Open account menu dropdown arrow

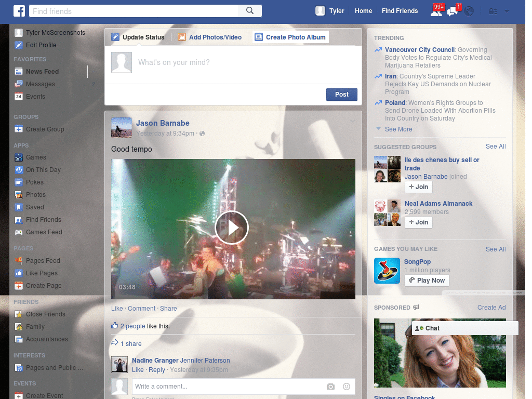[x=507, y=11]
